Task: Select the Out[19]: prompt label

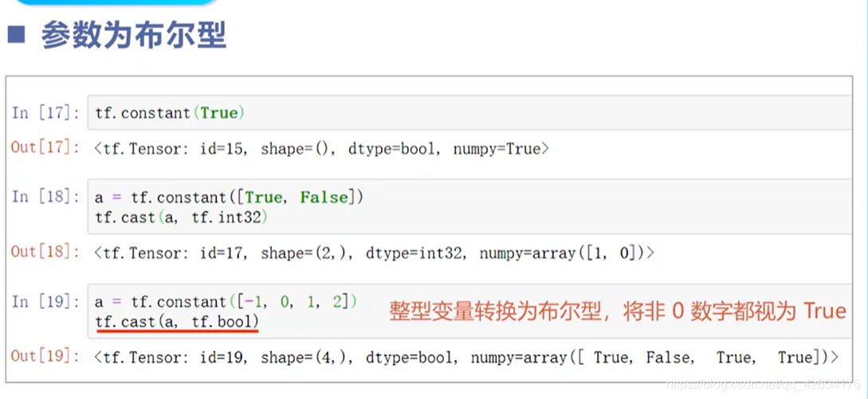Action: pos(45,356)
